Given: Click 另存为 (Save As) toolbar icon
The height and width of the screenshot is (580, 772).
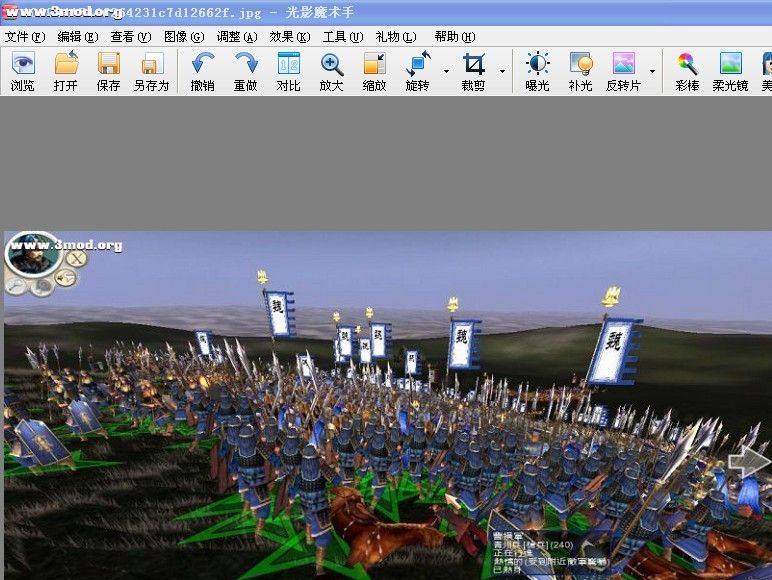Looking at the screenshot, I should (151, 71).
